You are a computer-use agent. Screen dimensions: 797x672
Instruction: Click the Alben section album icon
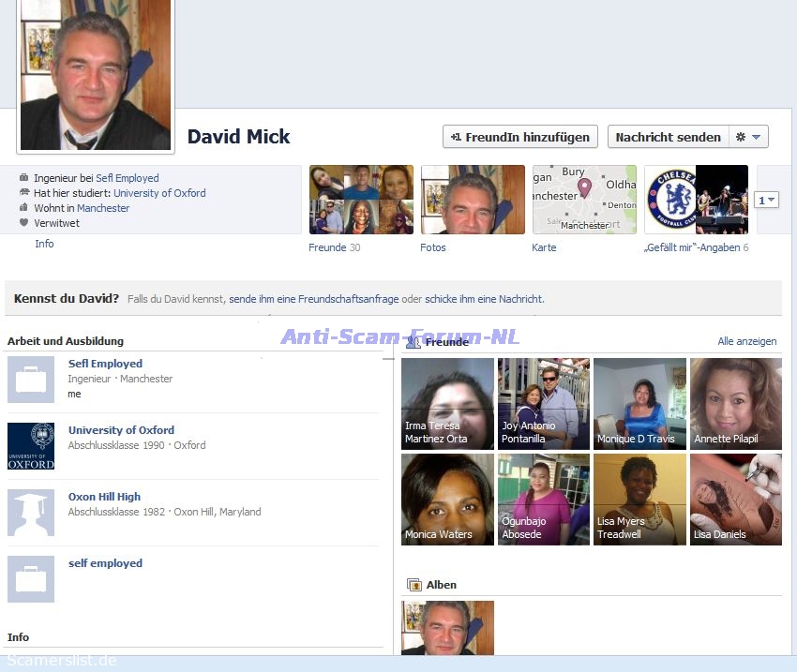[x=414, y=585]
